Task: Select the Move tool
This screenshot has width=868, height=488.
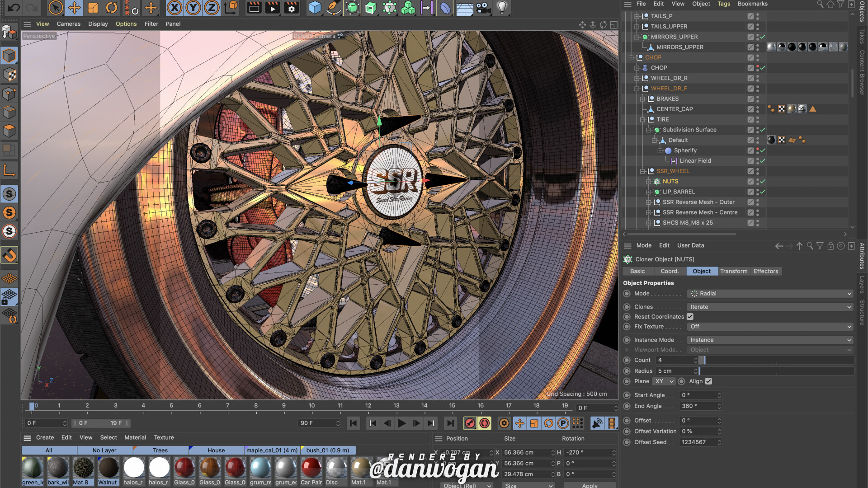Action: pos(74,8)
